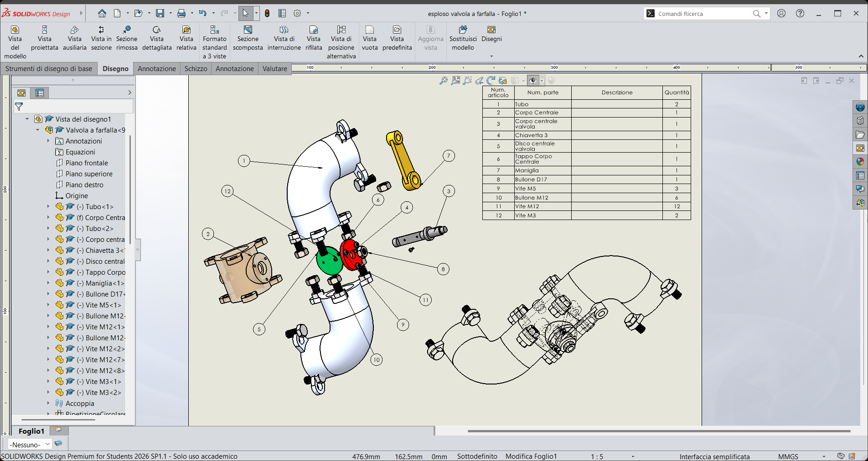Open the -Nessuno- layer dropdown
The height and width of the screenshot is (461, 868).
30,445
